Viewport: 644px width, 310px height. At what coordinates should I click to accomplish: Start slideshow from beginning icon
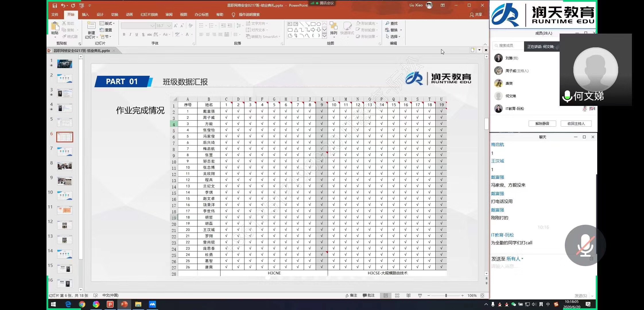82,5
